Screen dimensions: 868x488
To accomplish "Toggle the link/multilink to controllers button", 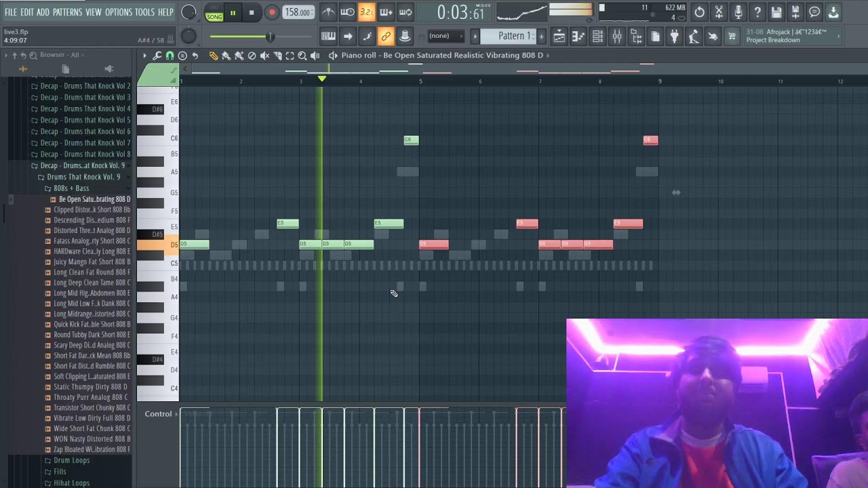I will (x=385, y=36).
